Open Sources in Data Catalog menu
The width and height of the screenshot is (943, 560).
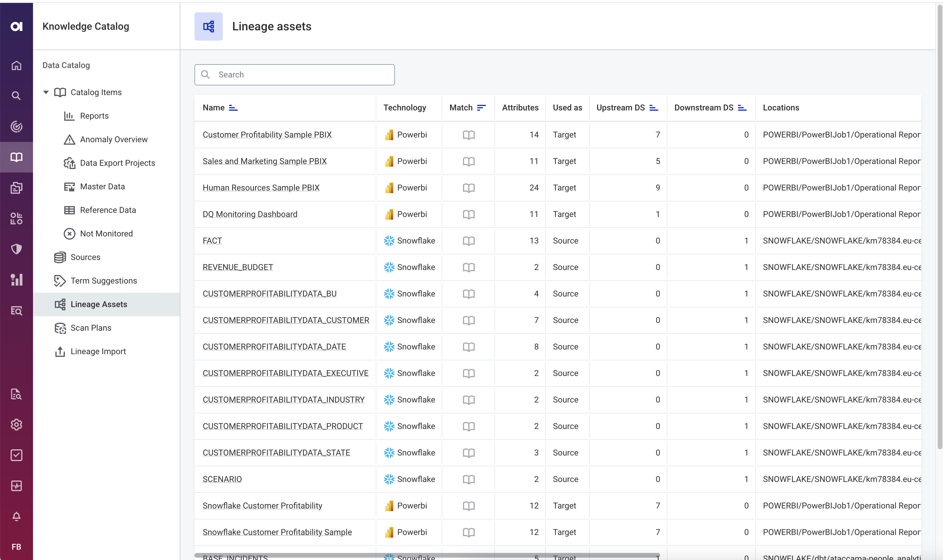85,257
